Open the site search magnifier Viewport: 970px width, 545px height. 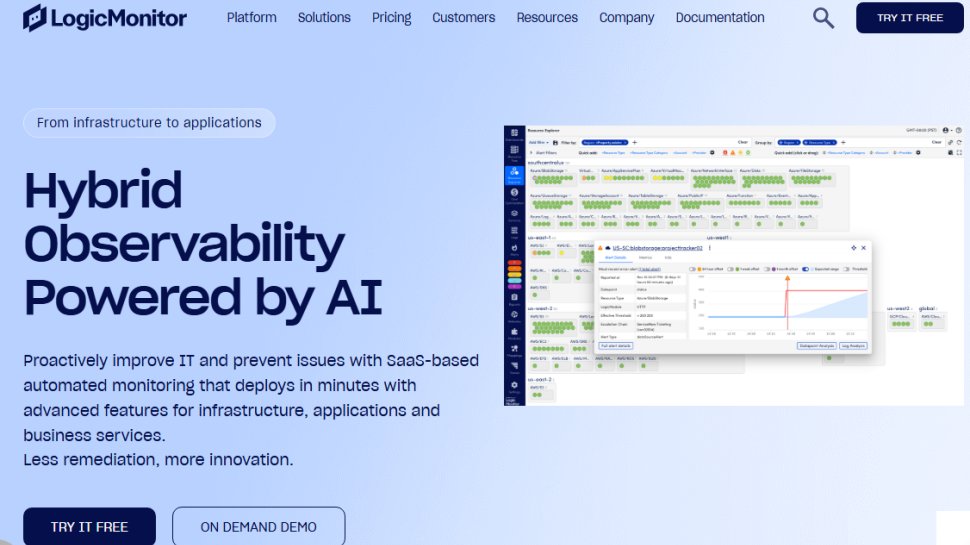point(823,18)
